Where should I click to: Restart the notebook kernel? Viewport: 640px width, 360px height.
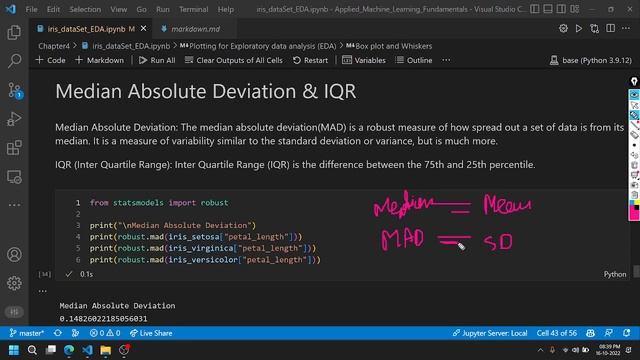(x=310, y=60)
